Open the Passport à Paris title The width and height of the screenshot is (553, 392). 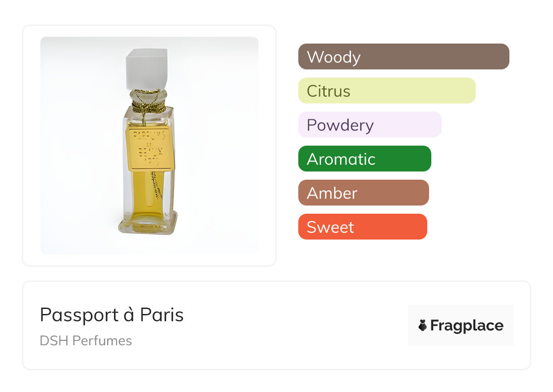112,315
